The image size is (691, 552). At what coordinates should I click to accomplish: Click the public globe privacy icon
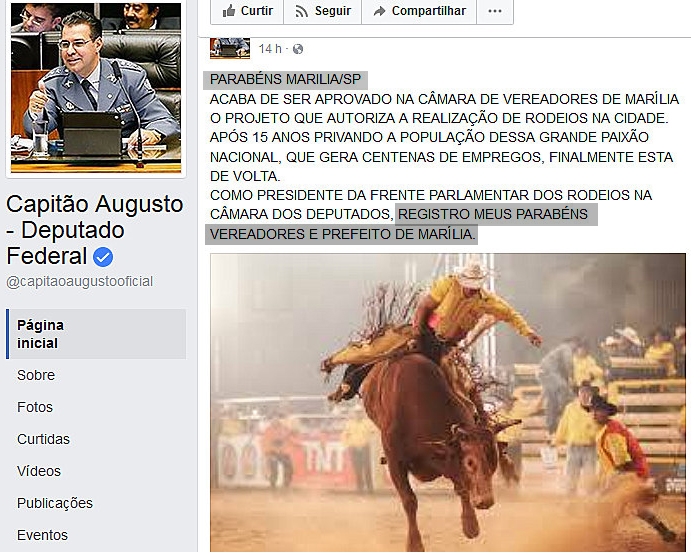point(298,49)
